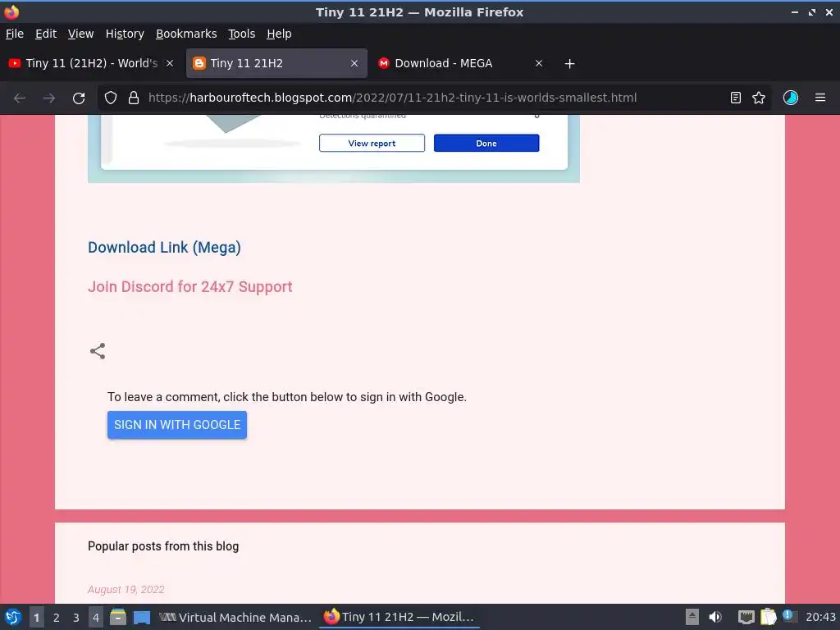Switch to workspace 4 on the panel
840x630 pixels.
pos(96,618)
